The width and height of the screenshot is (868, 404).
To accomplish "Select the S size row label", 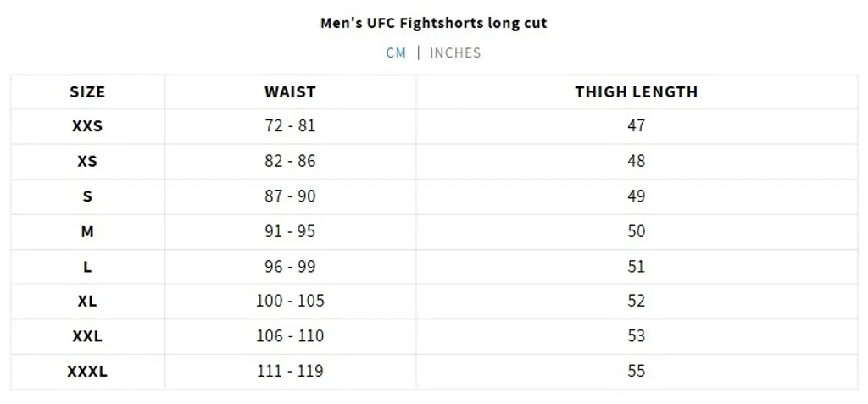I will [87, 196].
